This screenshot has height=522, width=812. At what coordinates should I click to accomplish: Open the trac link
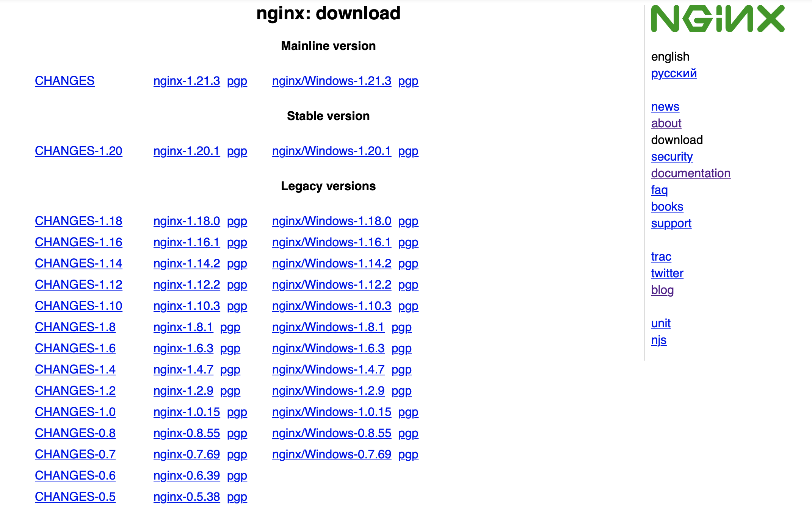661,256
